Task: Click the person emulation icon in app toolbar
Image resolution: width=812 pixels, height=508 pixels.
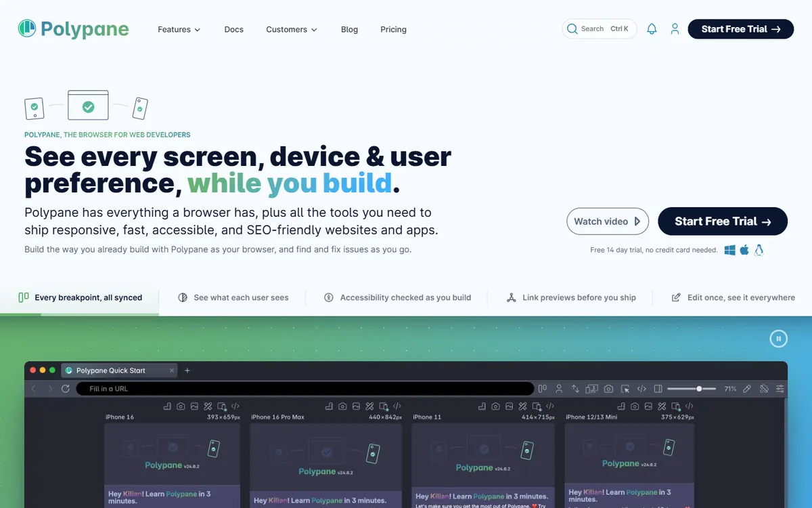Action: click(559, 389)
